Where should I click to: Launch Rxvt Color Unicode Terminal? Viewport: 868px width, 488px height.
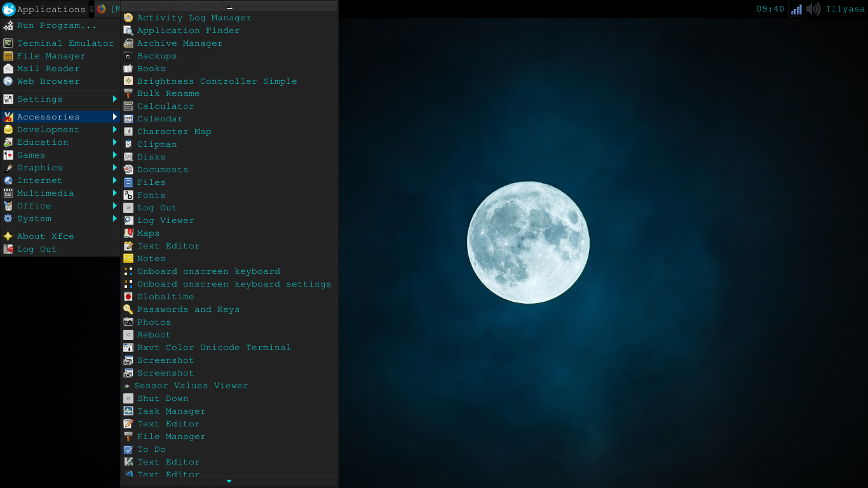click(214, 348)
